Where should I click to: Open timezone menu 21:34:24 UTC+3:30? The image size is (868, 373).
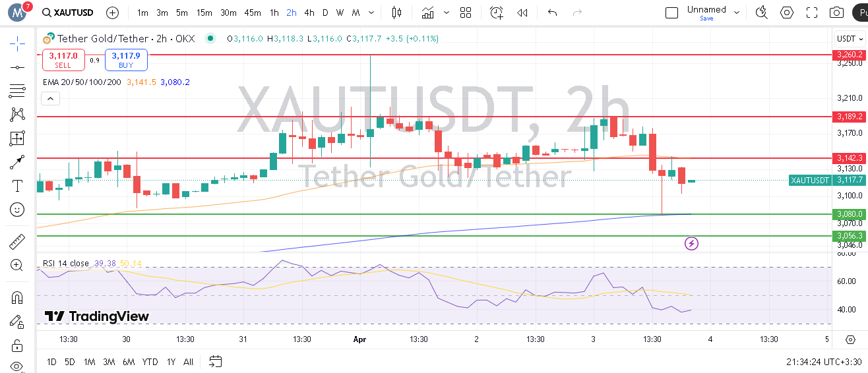(824, 362)
